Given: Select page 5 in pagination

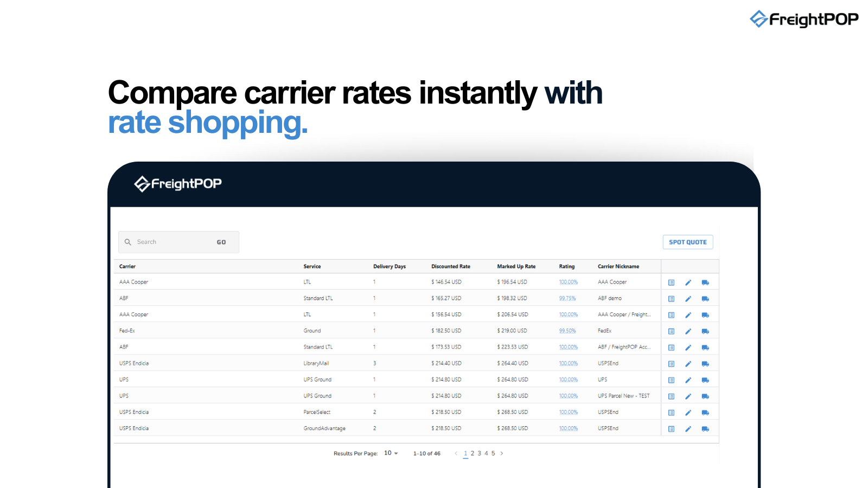Looking at the screenshot, I should point(493,453).
